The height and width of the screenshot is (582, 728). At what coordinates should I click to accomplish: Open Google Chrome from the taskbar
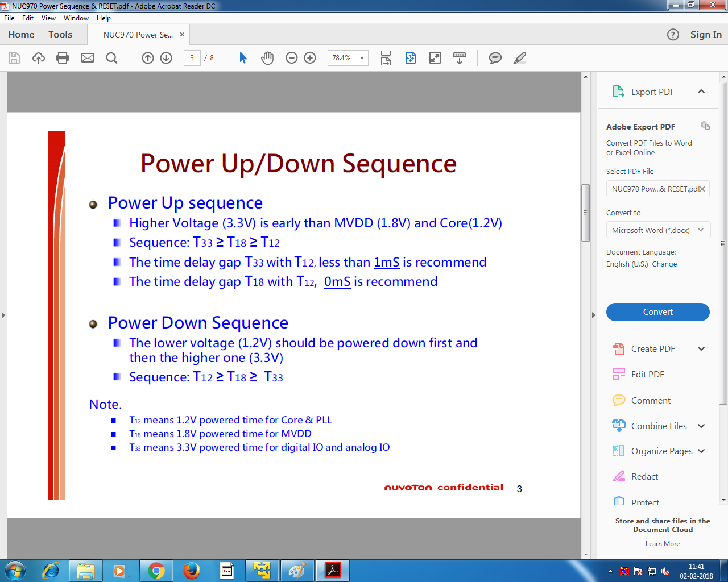[156, 571]
